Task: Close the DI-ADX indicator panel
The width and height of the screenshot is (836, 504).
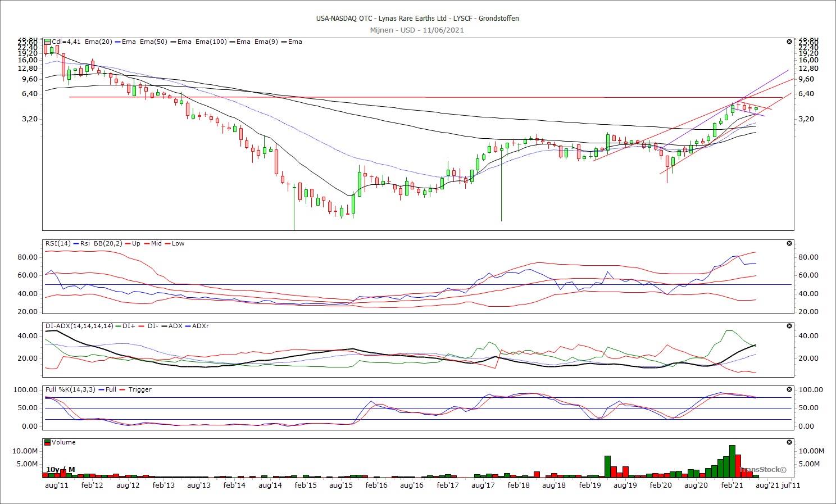Action: coord(789,326)
